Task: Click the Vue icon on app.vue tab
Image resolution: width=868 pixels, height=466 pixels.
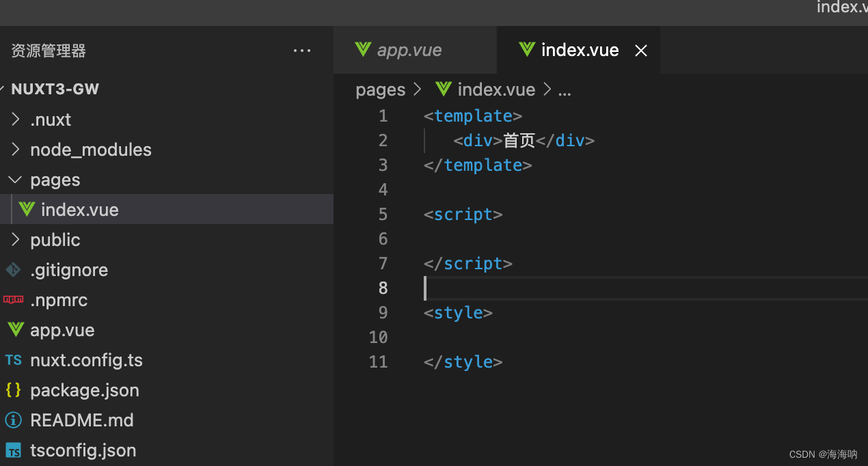Action: [x=363, y=50]
